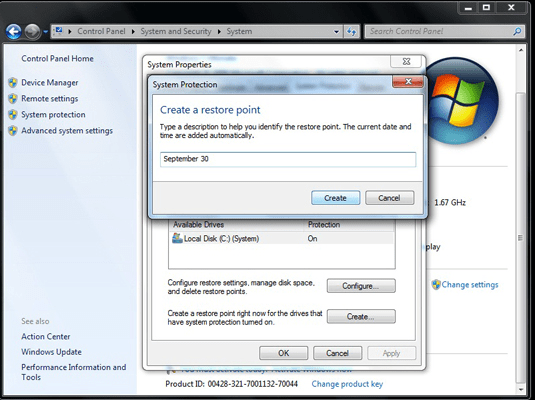
Task: Click shield icon beside Advanced system settings
Action: [x=13, y=131]
